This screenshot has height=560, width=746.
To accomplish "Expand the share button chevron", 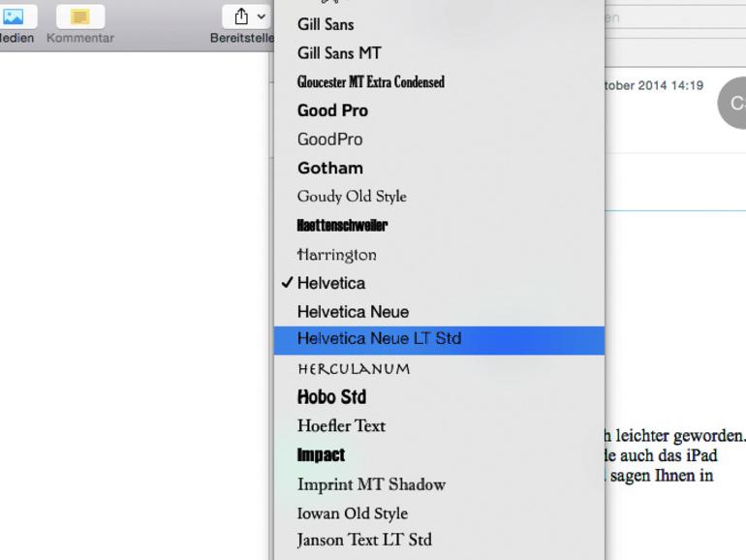I will tap(262, 16).
